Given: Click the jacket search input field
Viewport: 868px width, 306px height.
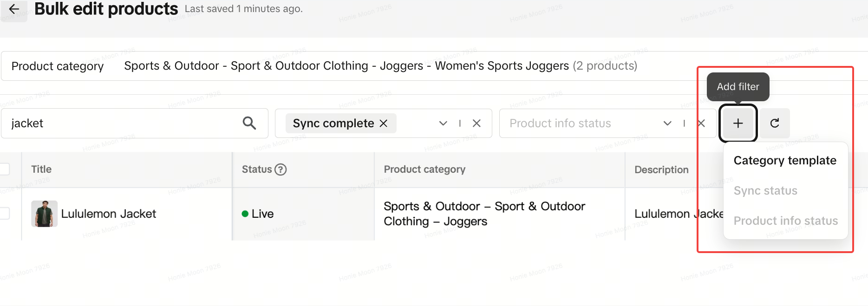Looking at the screenshot, I should pos(121,123).
